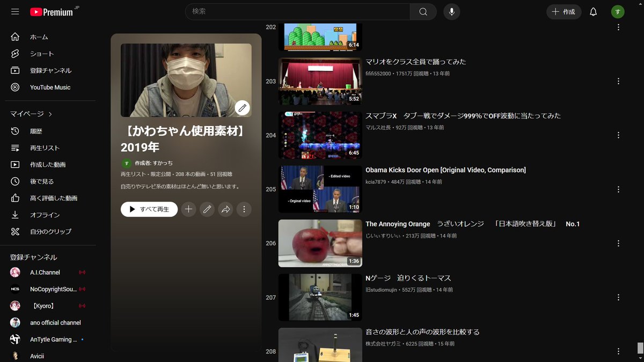Click the page vertical scrollbar thumb
The width and height of the screenshot is (644, 362).
click(x=640, y=348)
